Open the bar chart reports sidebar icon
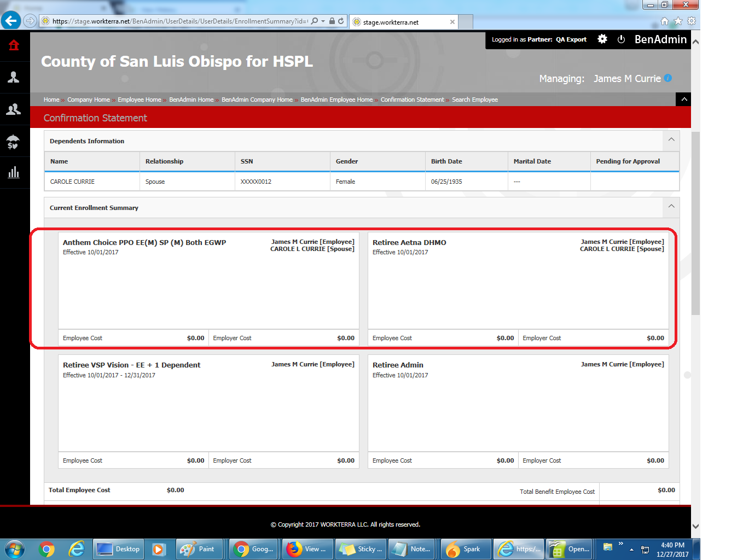This screenshot has height=560, width=743. tap(14, 173)
